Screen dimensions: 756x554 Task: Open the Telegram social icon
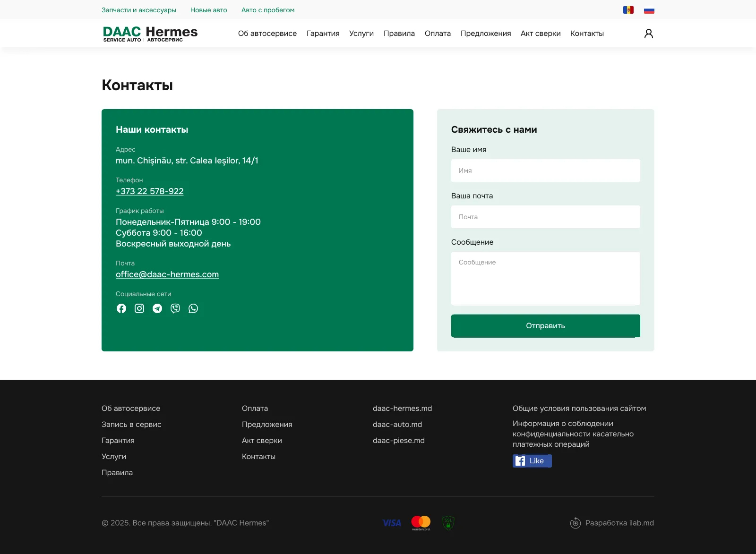[x=157, y=308]
